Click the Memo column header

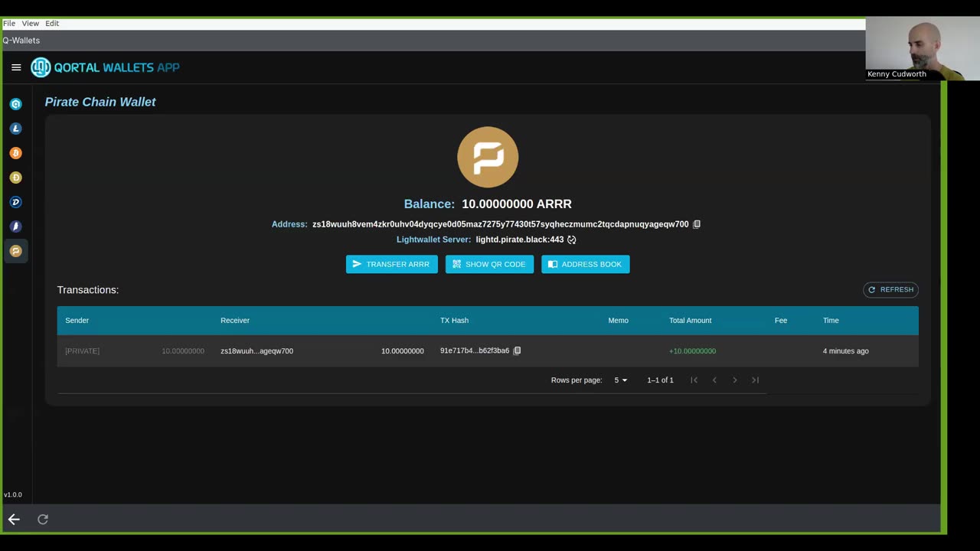(618, 321)
